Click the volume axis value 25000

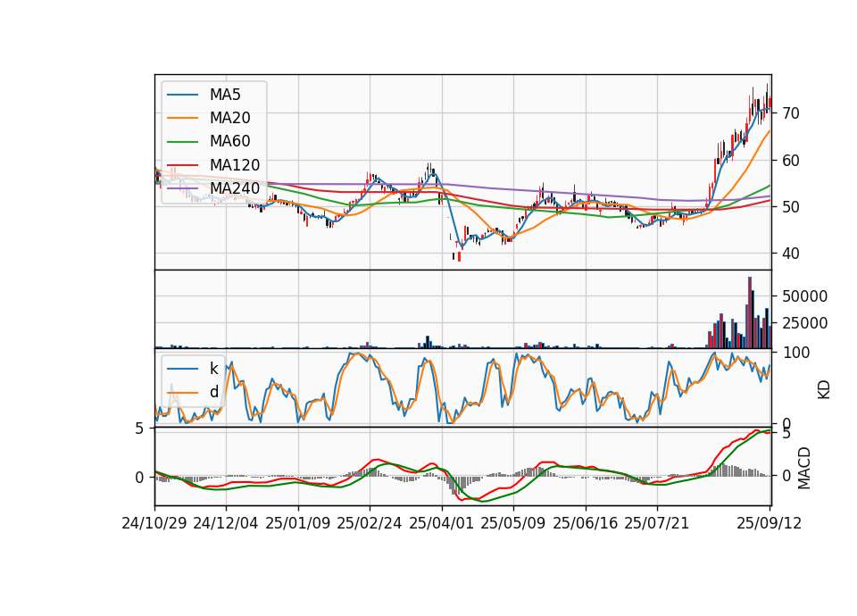pos(805,323)
